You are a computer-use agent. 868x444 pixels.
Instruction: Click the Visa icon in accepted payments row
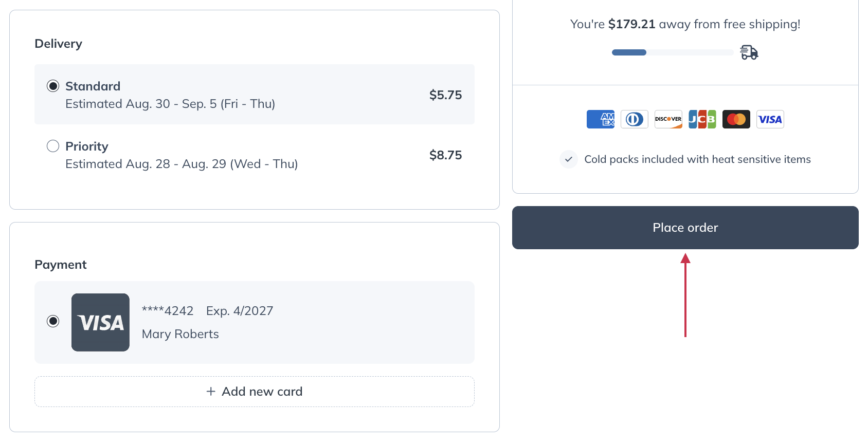point(770,119)
